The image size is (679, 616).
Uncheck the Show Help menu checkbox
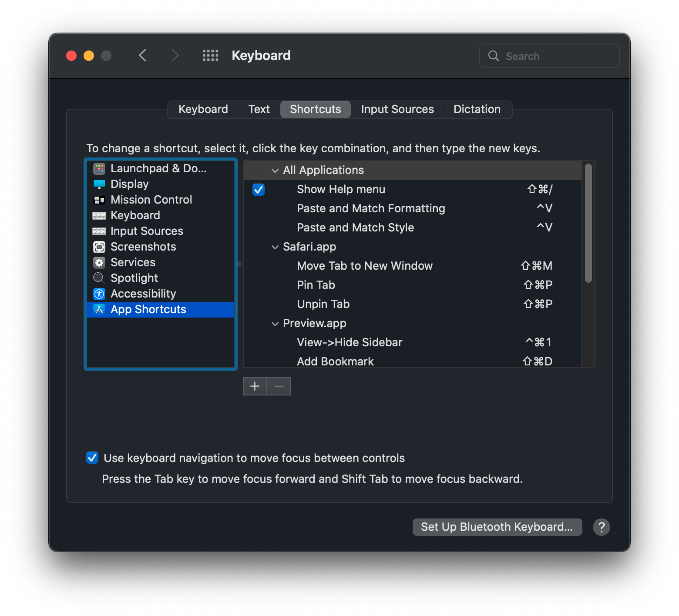pyautogui.click(x=259, y=190)
